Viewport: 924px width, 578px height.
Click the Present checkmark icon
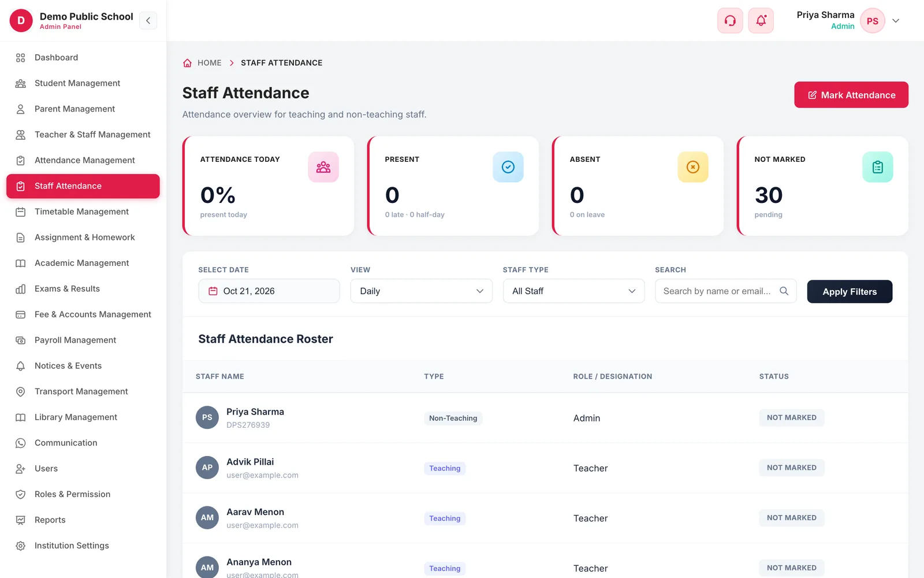pyautogui.click(x=508, y=167)
